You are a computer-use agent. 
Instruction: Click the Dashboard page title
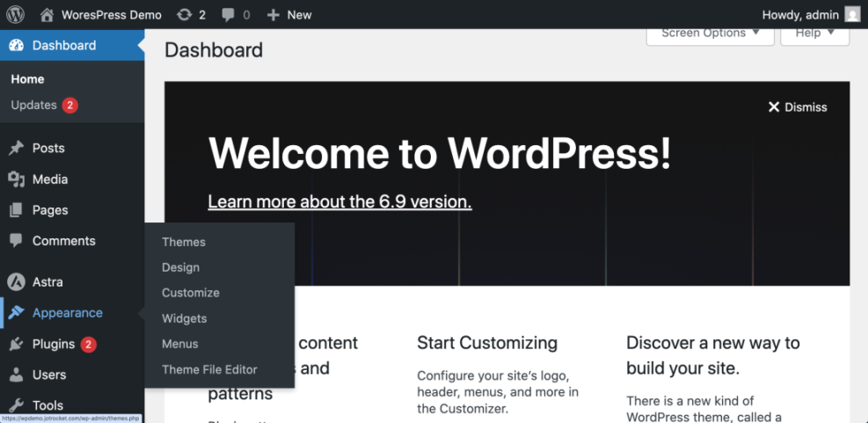214,50
